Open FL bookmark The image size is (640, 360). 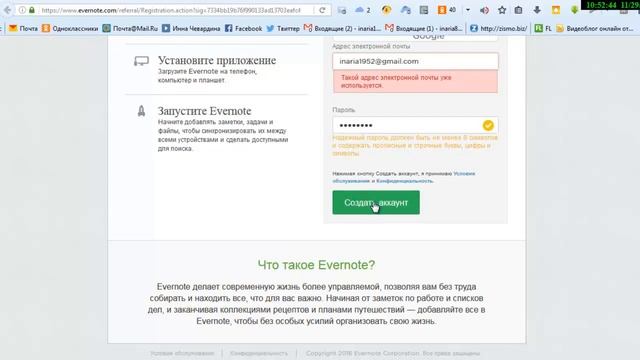[543, 28]
